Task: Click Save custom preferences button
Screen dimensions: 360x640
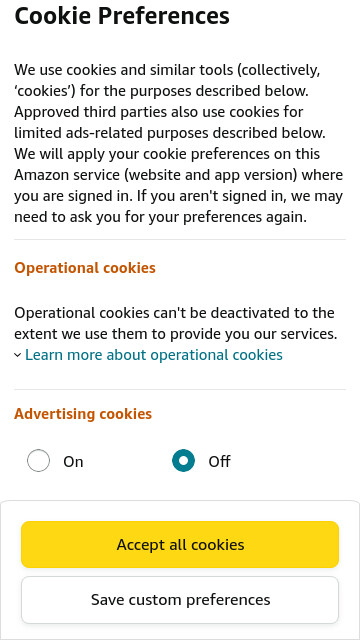Action: tap(180, 600)
